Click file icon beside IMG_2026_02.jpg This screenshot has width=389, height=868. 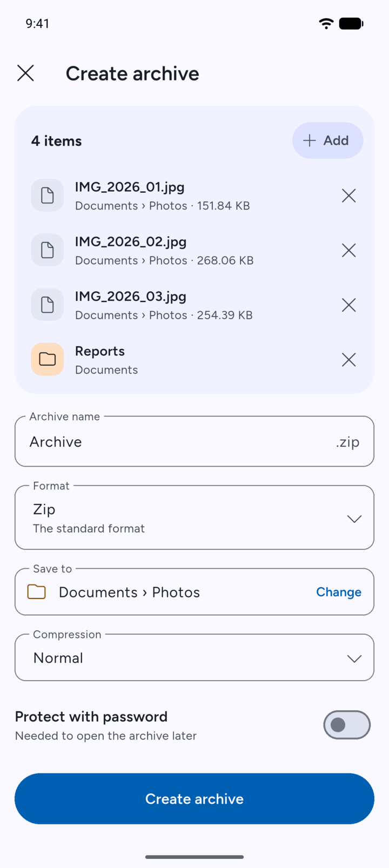[48, 250]
